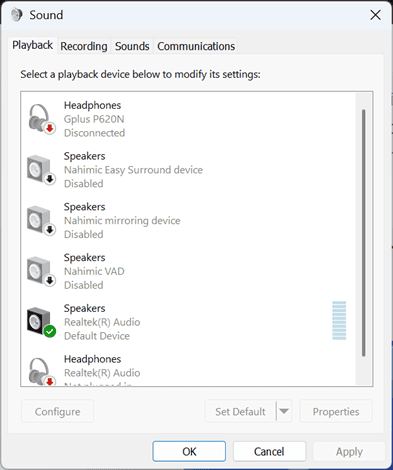Click the Cancel button
The image size is (393, 470).
tap(269, 451)
